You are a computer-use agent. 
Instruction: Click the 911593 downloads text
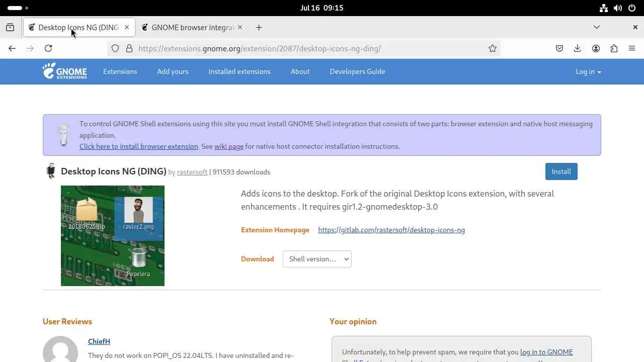[242, 172]
